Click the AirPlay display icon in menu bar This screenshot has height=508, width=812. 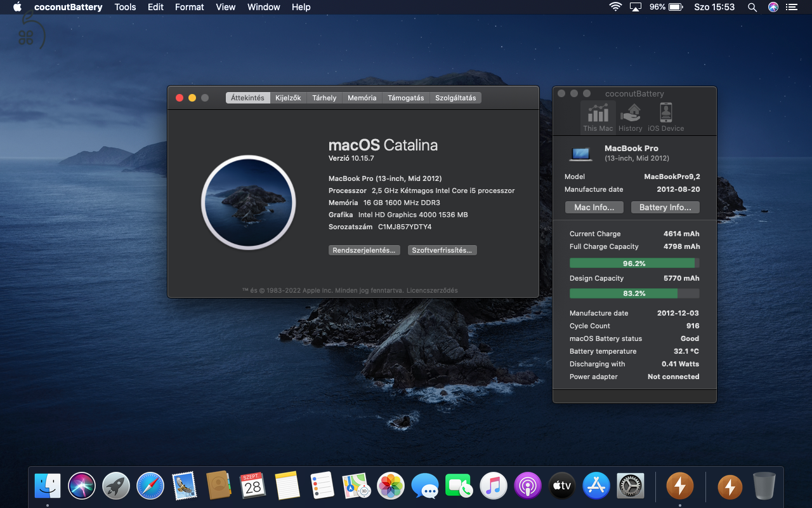coord(636,7)
